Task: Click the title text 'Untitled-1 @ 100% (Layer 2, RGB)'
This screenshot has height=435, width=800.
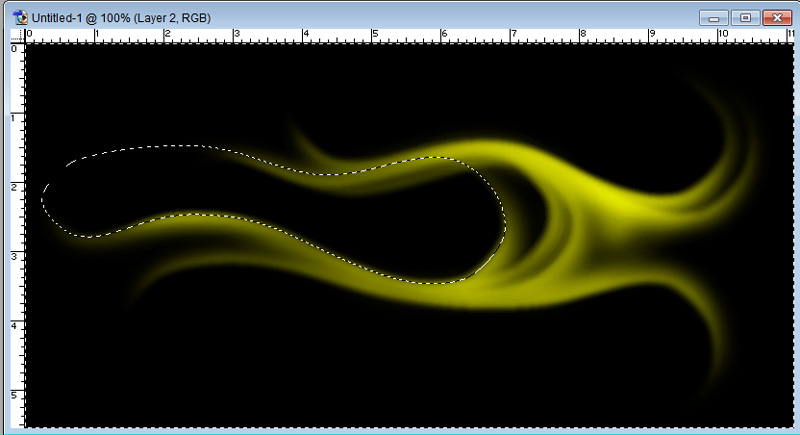Action: click(121, 18)
